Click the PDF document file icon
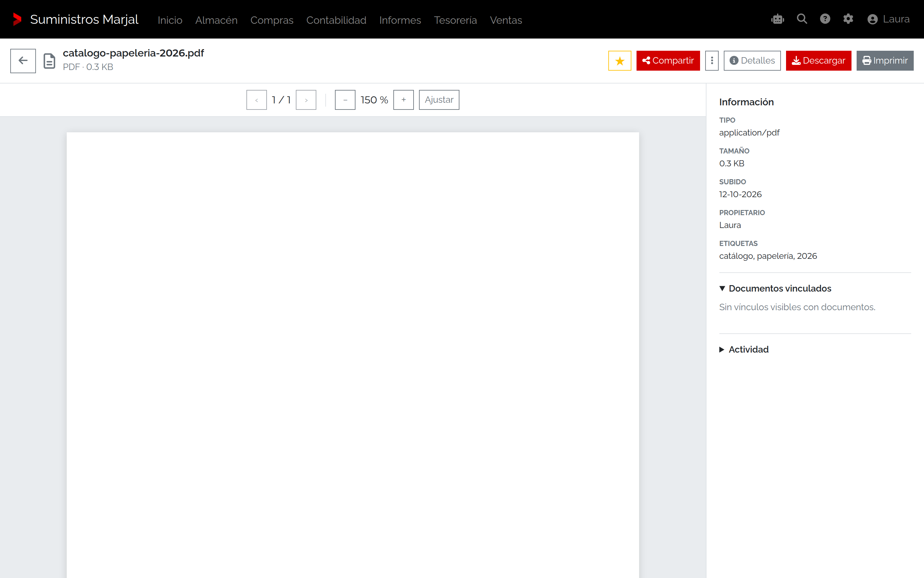This screenshot has height=578, width=924. 49,61
